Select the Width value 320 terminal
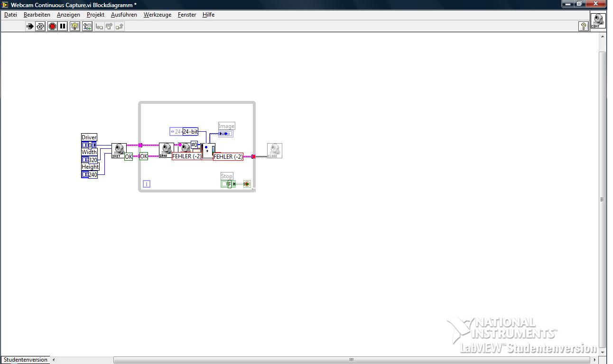The width and height of the screenshot is (613, 364). pos(89,160)
